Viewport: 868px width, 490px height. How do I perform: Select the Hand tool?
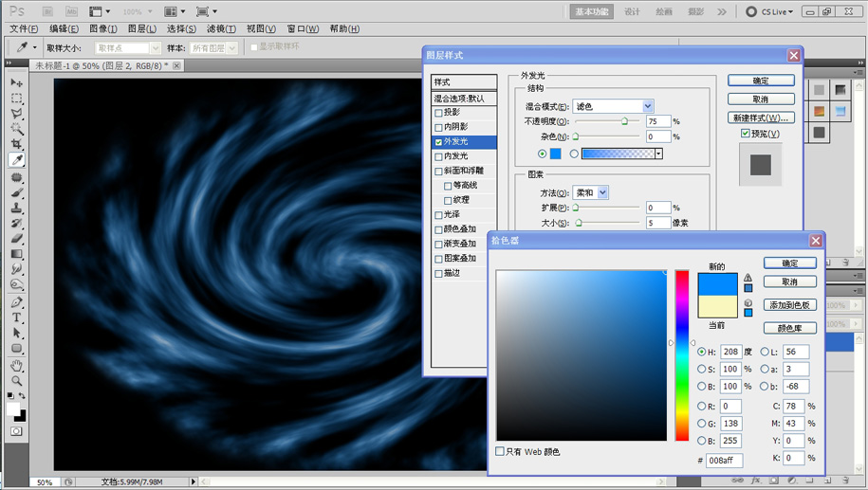coord(17,366)
